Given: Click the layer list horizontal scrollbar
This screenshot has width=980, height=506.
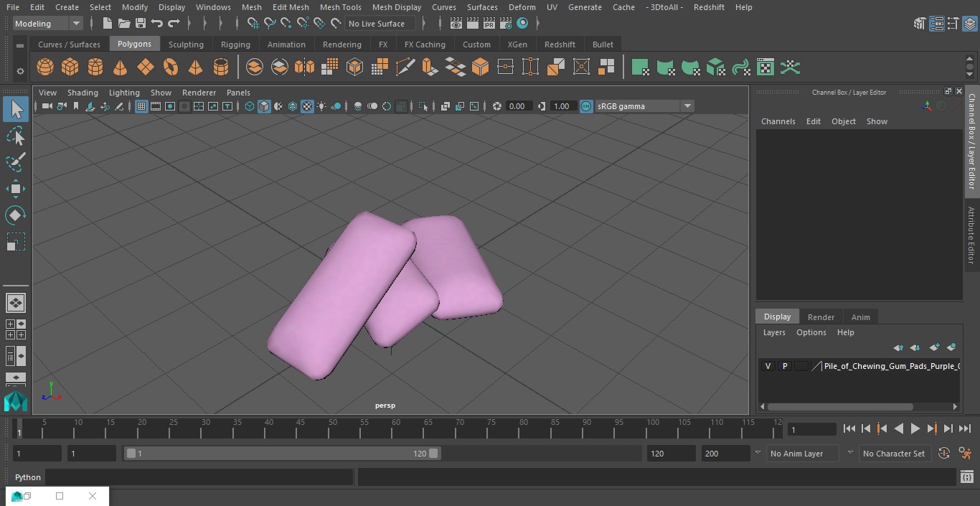Looking at the screenshot, I should click(x=840, y=407).
